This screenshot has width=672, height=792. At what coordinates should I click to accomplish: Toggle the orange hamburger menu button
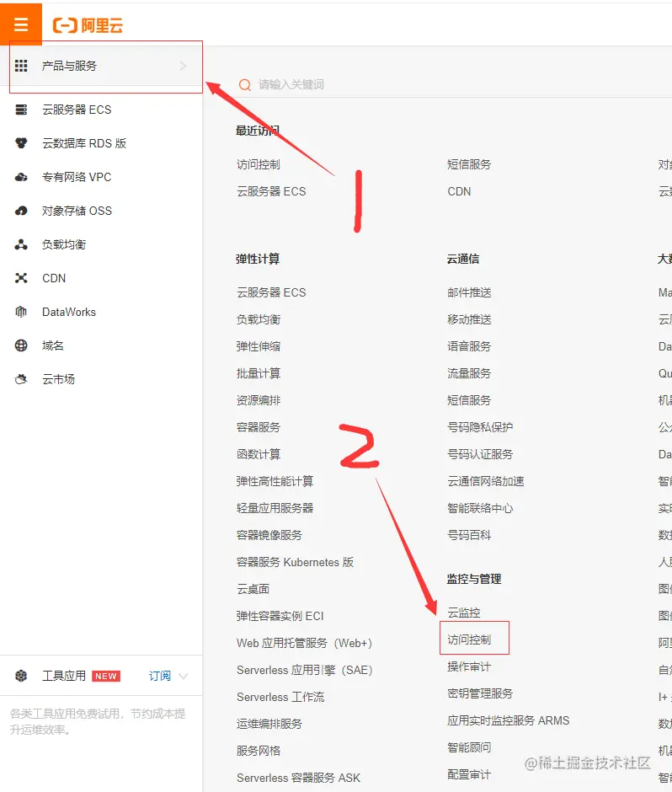21,24
